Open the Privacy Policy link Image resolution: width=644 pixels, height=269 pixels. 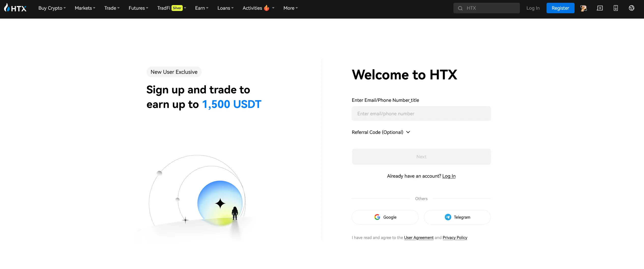(x=455, y=238)
